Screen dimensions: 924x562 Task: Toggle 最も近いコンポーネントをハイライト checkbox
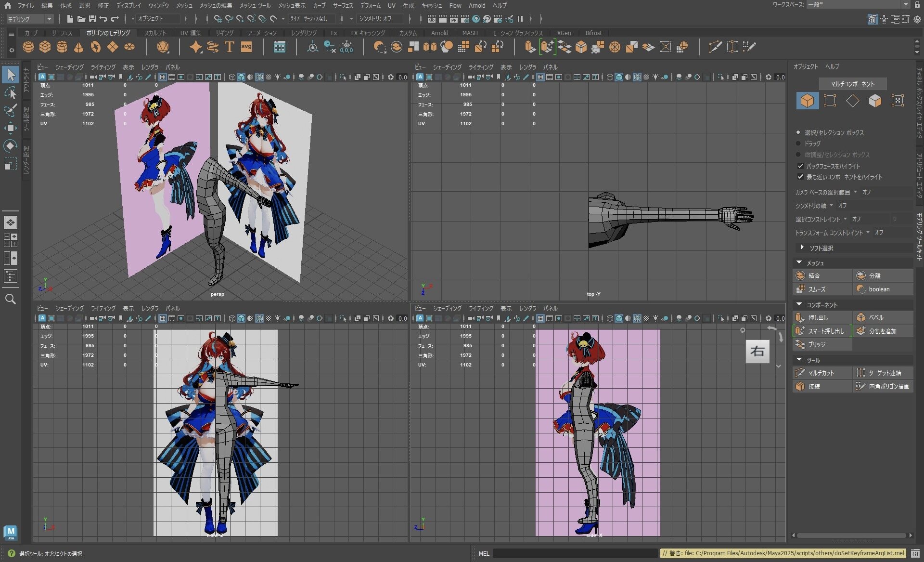point(800,177)
